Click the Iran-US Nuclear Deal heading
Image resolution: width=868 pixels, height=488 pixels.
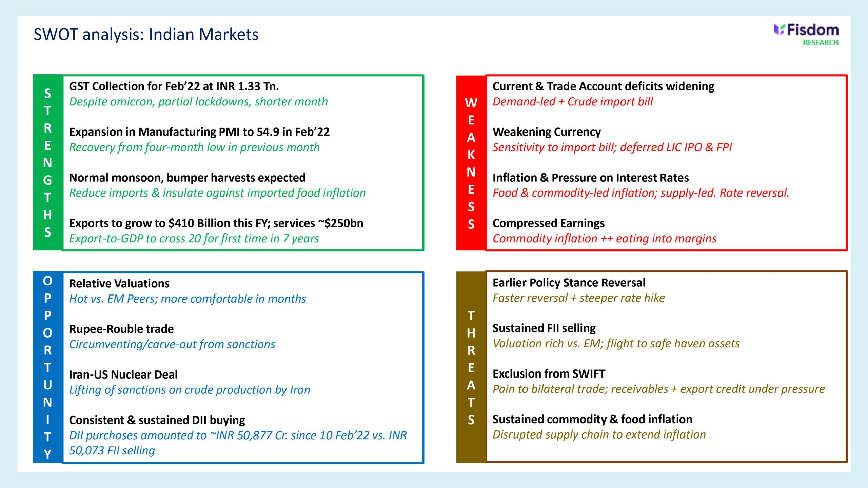(x=123, y=374)
